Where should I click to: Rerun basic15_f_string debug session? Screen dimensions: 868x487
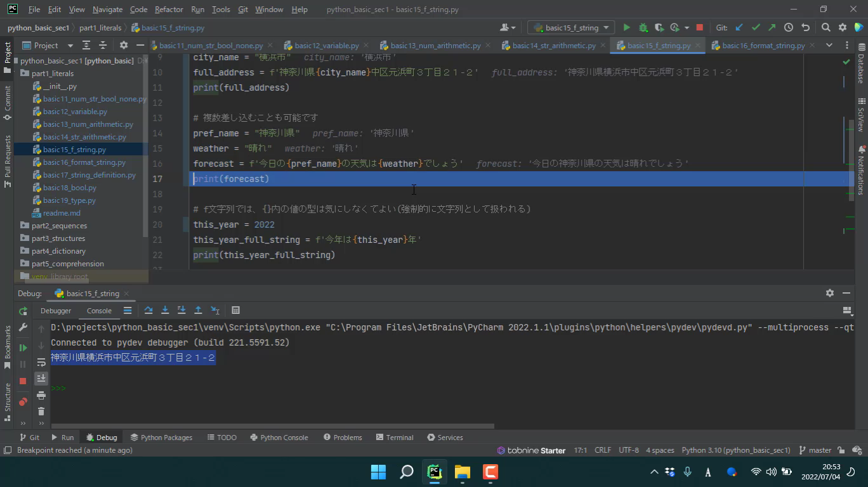pos(23,311)
